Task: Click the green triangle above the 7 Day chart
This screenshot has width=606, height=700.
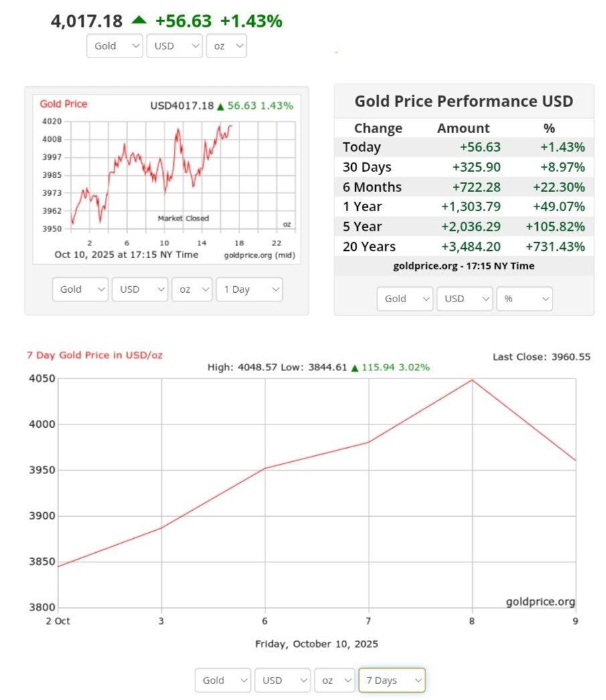Action: (x=355, y=367)
